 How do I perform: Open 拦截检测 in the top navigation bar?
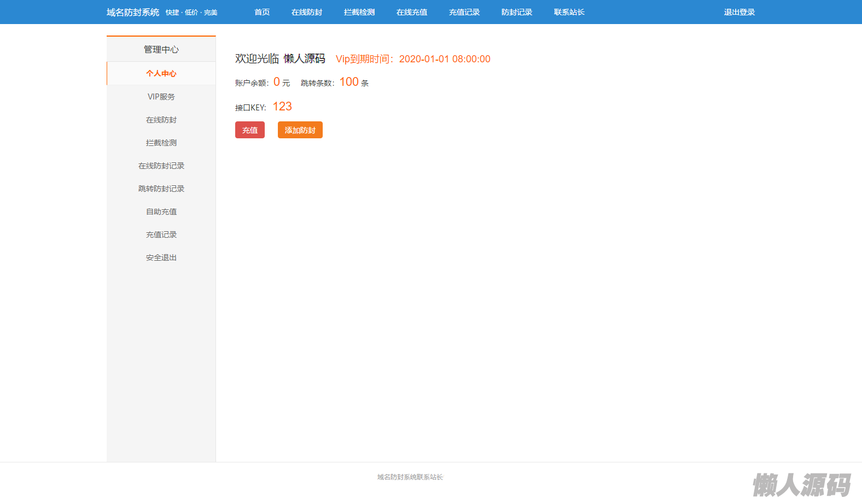[359, 12]
